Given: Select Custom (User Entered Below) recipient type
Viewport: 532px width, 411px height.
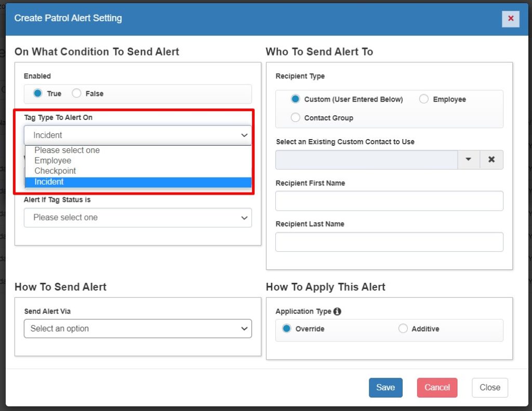Looking at the screenshot, I should coord(296,99).
